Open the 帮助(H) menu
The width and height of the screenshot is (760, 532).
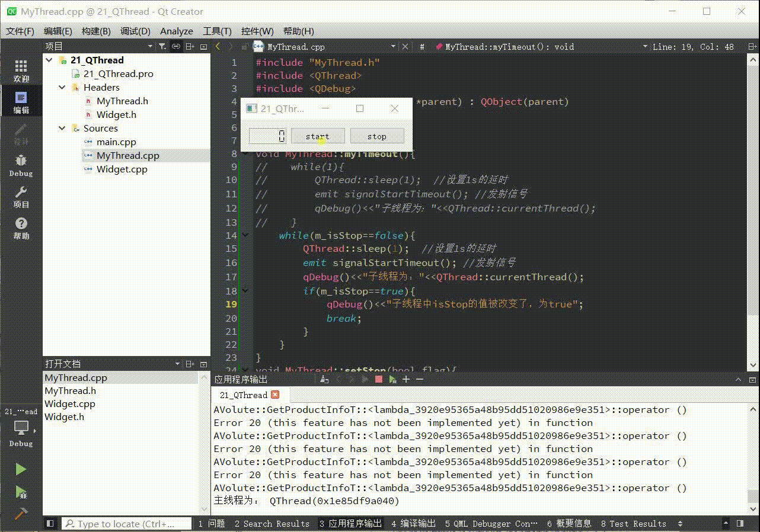coord(298,31)
